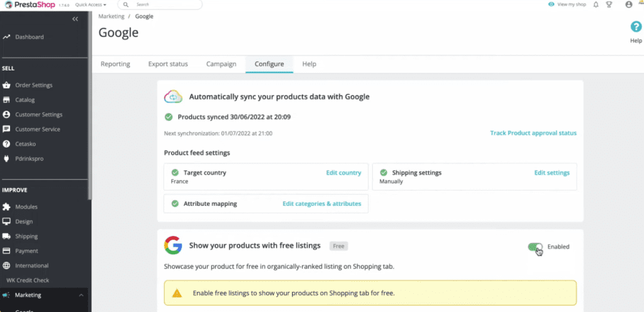Click Next synchronization date text
644x312 pixels.
click(218, 133)
